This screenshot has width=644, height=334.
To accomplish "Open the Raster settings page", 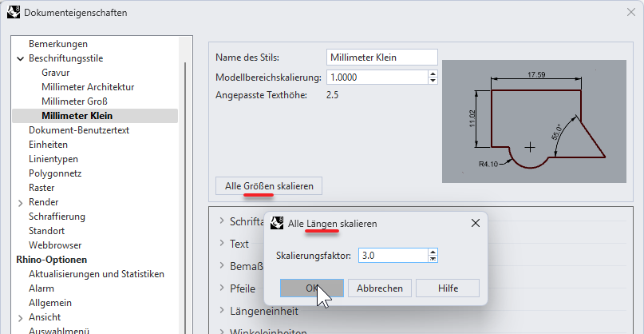I will (41, 188).
